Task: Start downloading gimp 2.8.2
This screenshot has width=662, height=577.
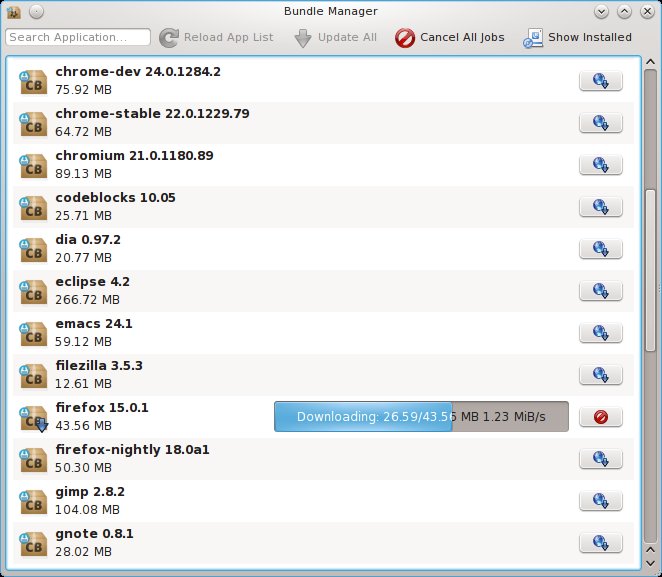Action: click(x=600, y=501)
